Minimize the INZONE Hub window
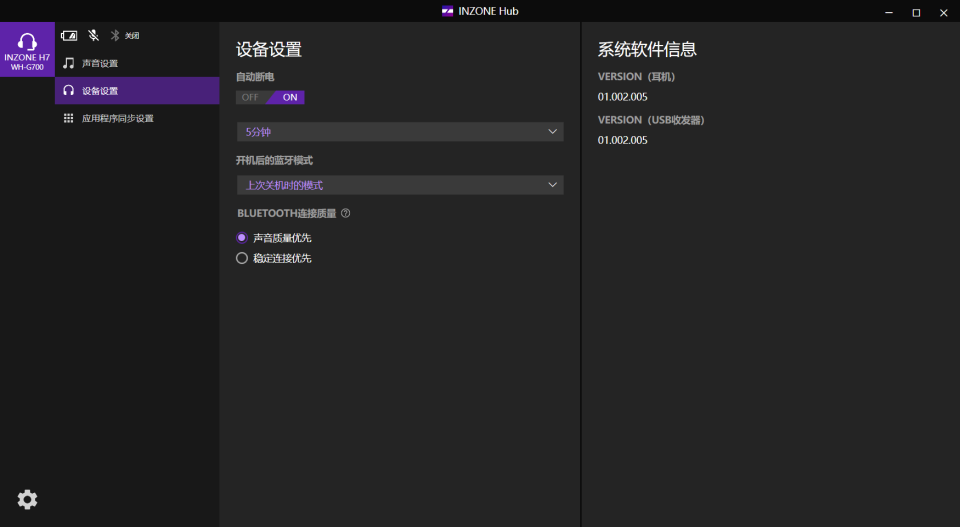The image size is (960, 527). (889, 12)
